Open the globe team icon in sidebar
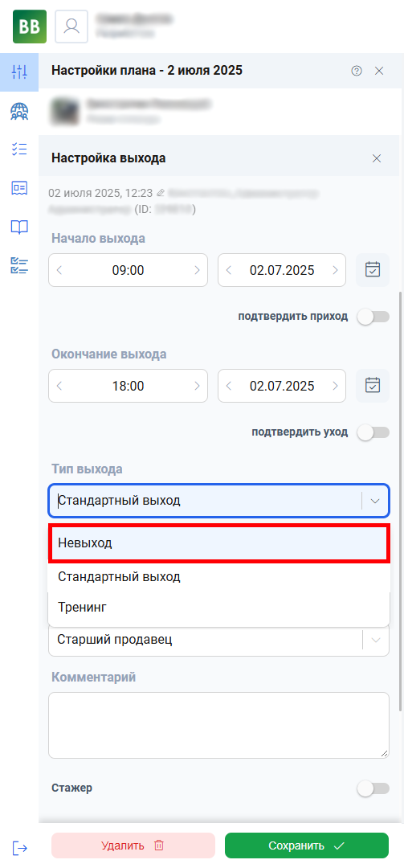The width and height of the screenshot is (404, 868). coord(19,111)
